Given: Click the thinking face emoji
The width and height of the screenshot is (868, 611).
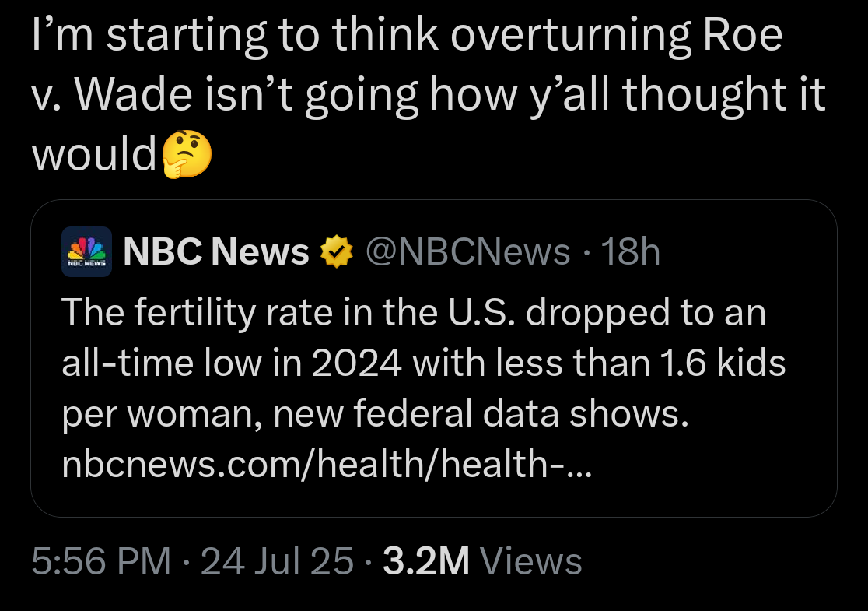Looking at the screenshot, I should coord(187,155).
